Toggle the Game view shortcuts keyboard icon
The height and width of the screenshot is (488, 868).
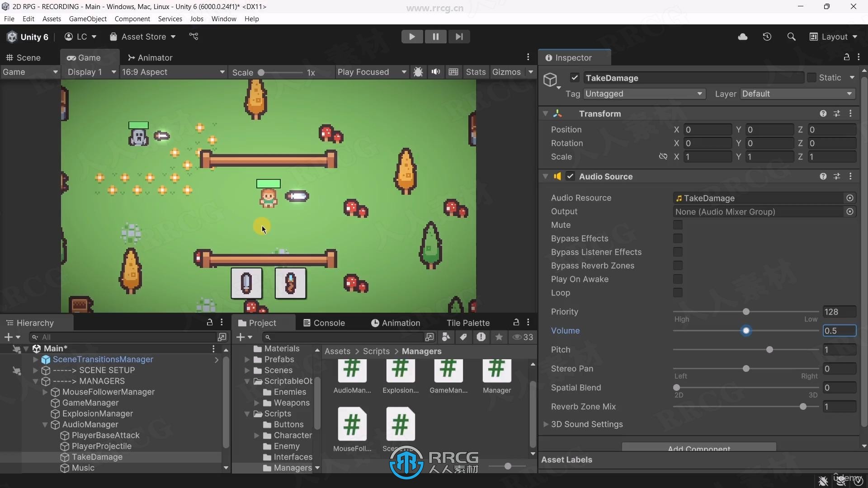point(453,72)
